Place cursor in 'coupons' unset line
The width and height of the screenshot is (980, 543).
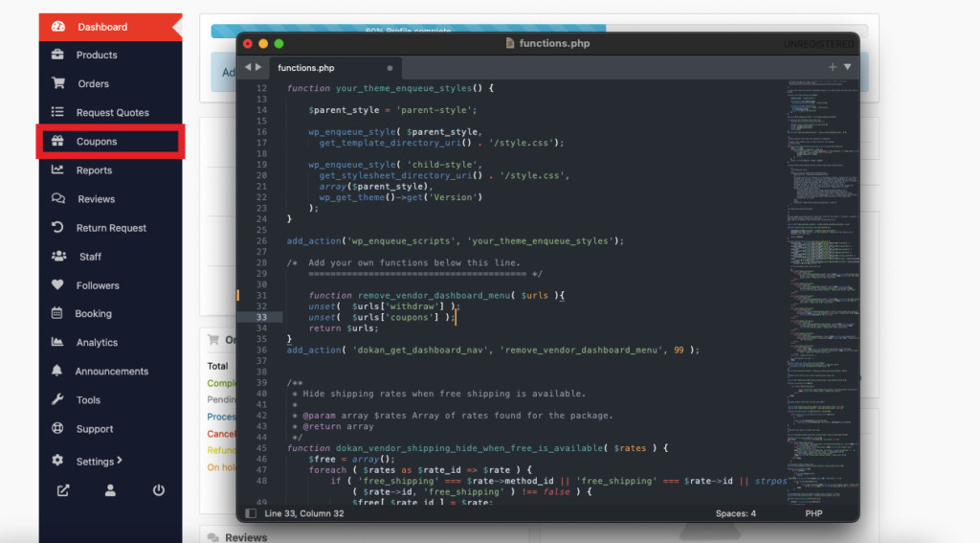click(x=381, y=317)
